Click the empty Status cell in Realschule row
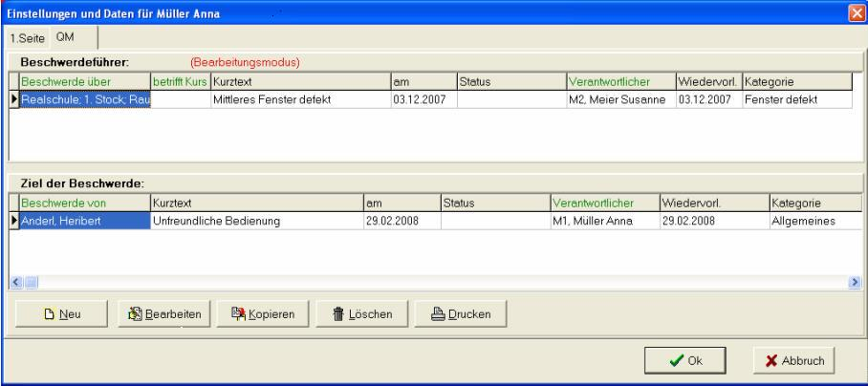The image size is (868, 386). [512, 99]
